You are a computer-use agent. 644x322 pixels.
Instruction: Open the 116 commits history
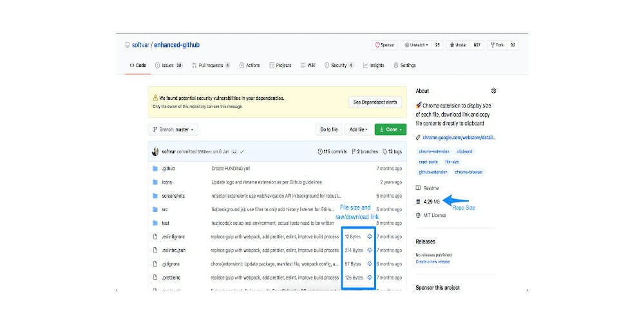point(332,151)
